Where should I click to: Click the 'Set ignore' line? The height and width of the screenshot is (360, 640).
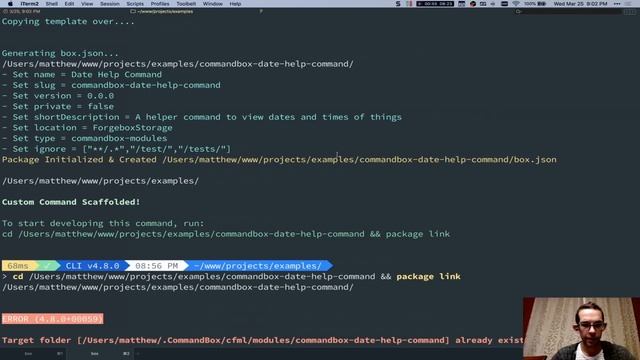coord(116,149)
